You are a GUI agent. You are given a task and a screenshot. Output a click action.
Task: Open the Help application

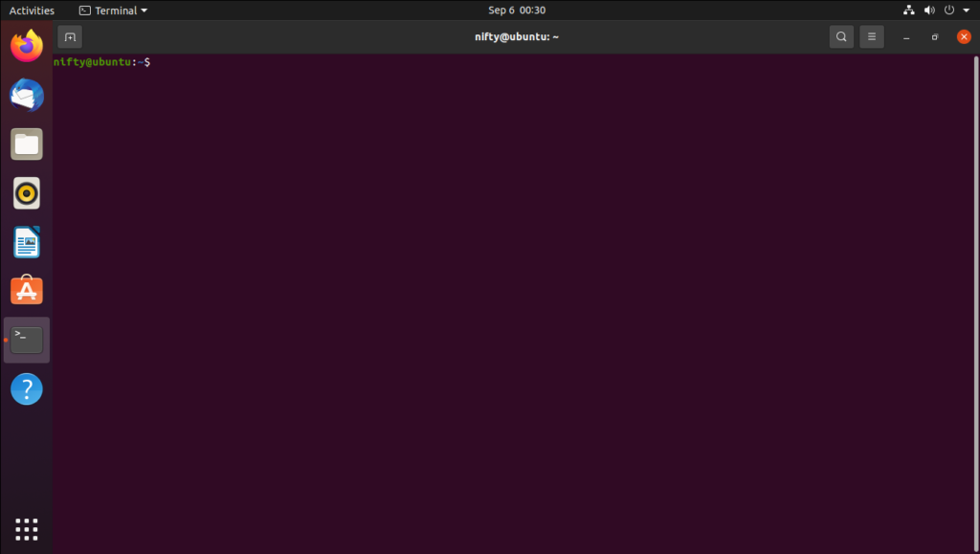tap(27, 389)
